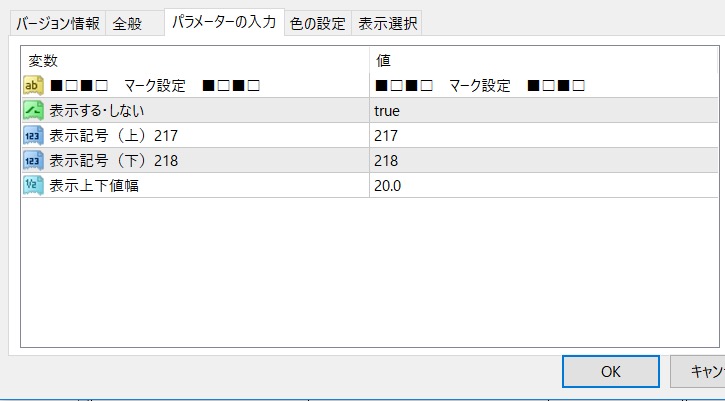The height and width of the screenshot is (401, 725).
Task: Select the value 218 field
Action: 386,160
